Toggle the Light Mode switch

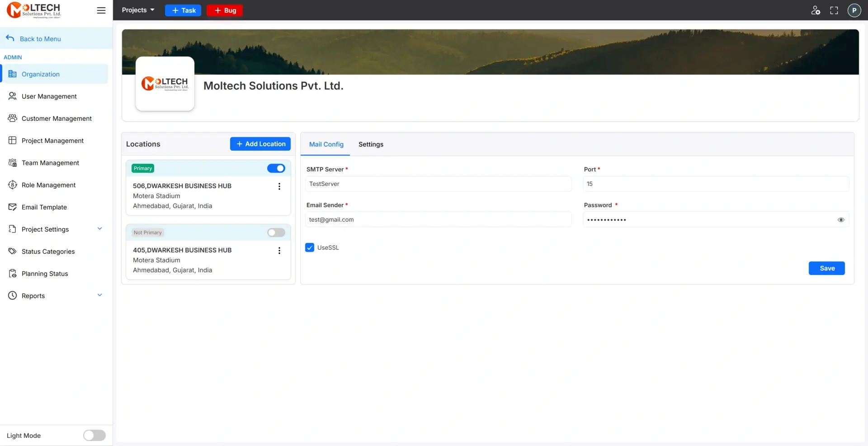(94, 435)
